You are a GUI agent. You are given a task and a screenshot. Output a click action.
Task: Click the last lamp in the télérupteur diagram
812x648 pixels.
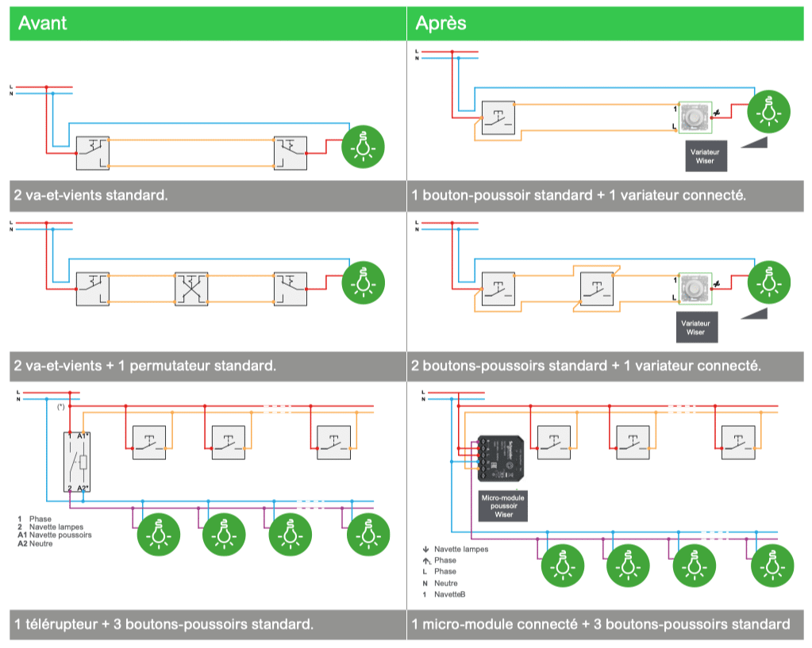[368, 535]
